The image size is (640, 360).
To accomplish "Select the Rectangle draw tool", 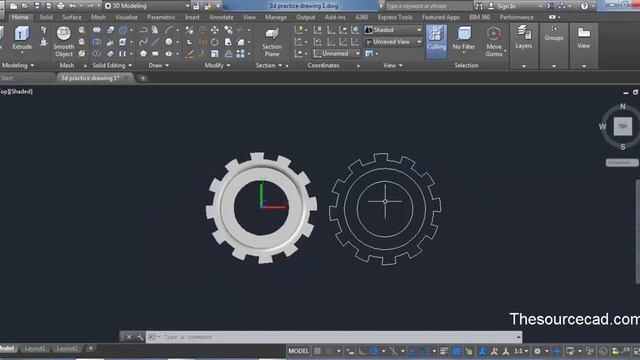I will (x=155, y=53).
